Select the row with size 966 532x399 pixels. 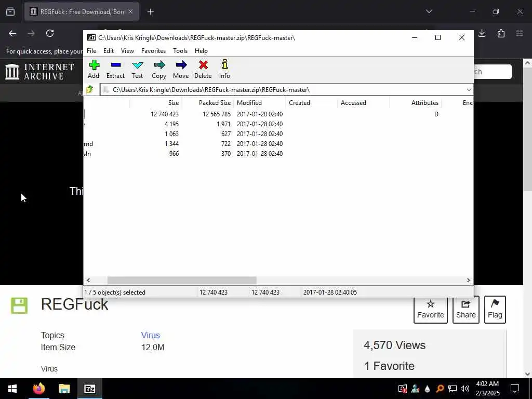(x=278, y=153)
